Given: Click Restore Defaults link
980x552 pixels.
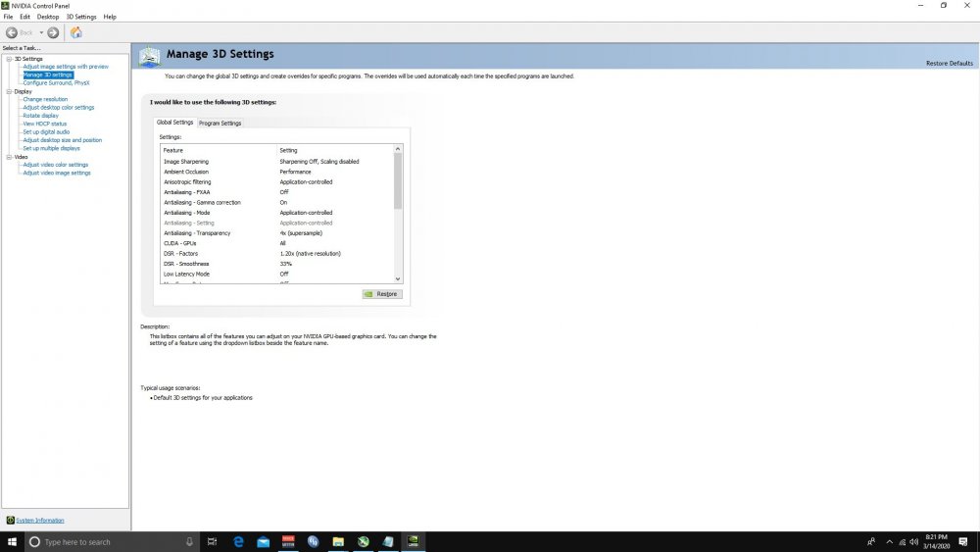Looking at the screenshot, I should tap(950, 63).
